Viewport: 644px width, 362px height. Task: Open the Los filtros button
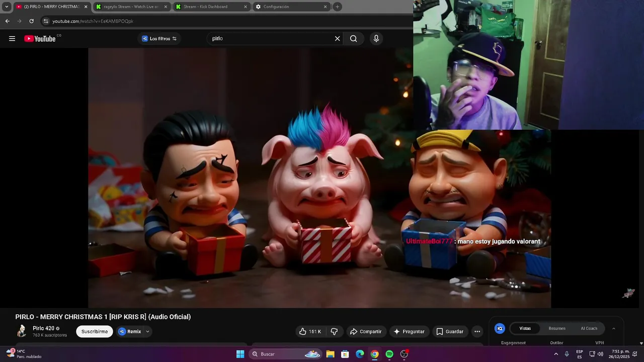pos(159,39)
